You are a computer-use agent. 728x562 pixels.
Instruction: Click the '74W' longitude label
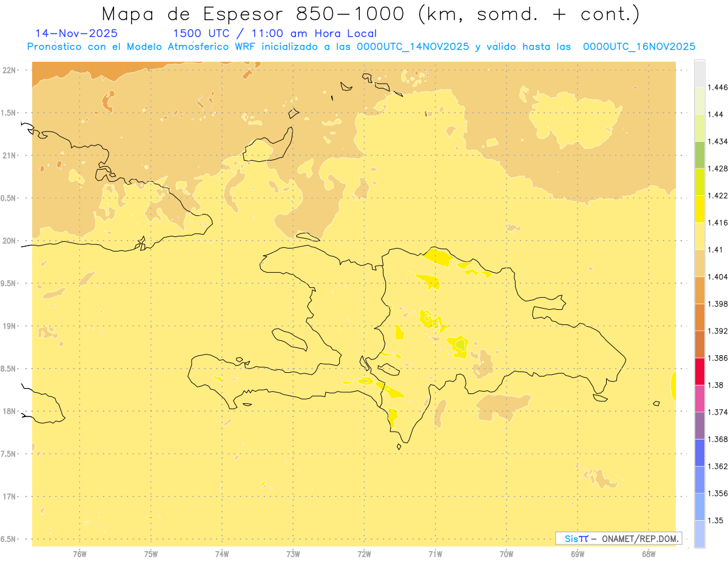click(x=222, y=554)
